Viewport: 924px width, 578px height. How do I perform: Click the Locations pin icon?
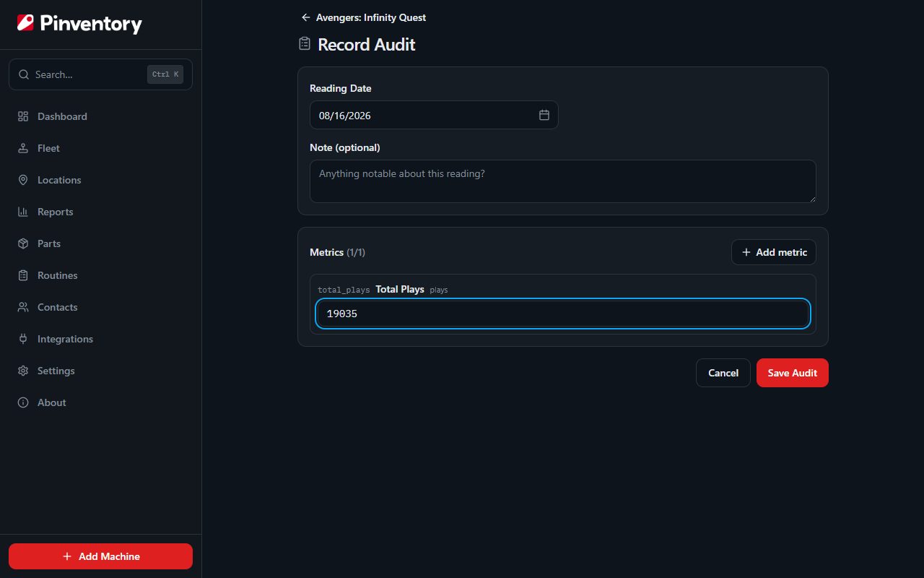point(23,180)
